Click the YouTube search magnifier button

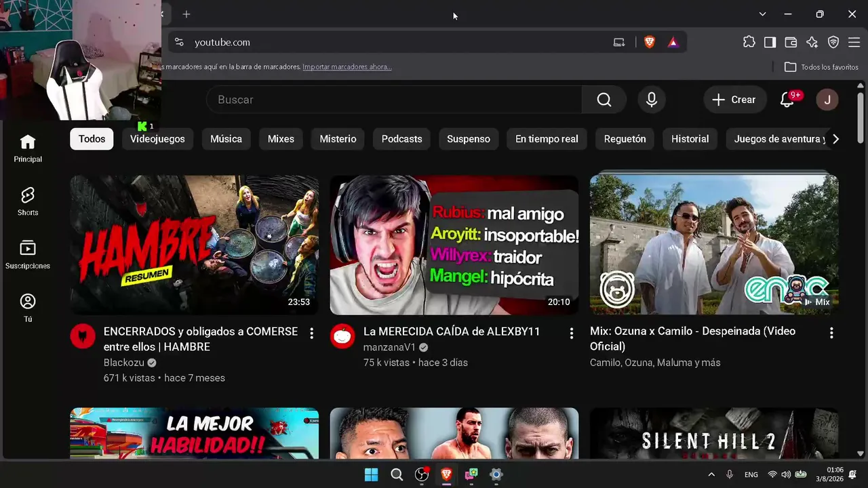click(604, 100)
